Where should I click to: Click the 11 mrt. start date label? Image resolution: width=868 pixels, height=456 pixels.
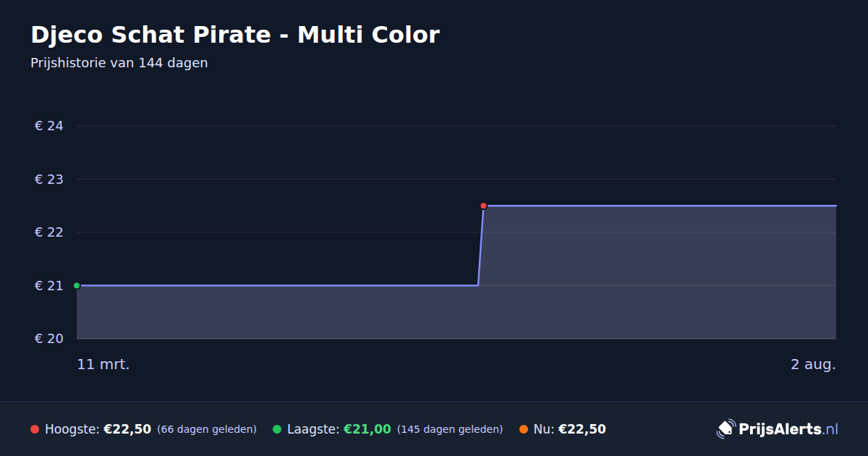[x=103, y=365]
